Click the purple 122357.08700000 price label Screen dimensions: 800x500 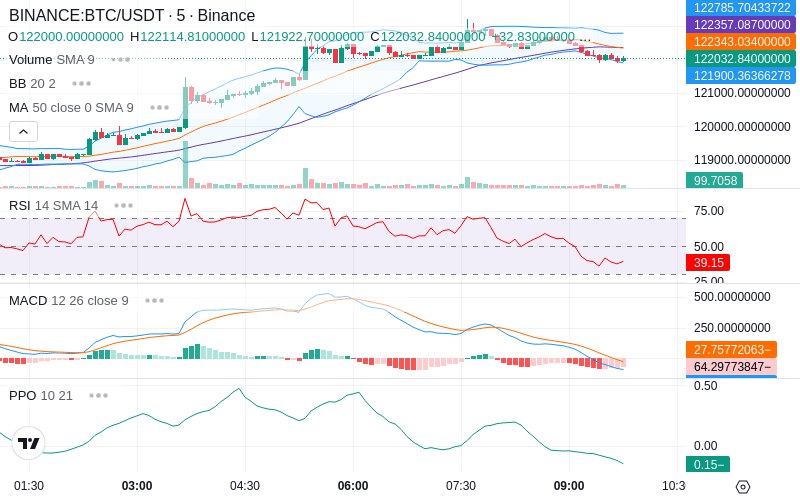[742, 24]
